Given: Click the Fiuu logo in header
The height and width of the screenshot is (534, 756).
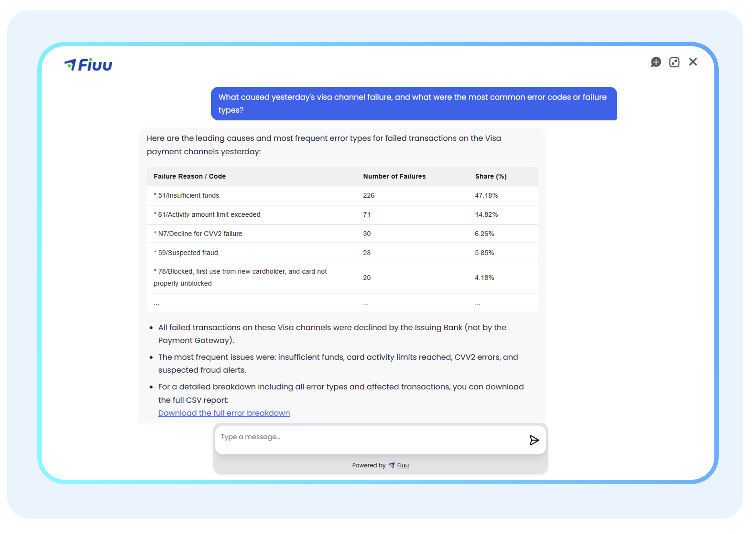Looking at the screenshot, I should (x=88, y=65).
